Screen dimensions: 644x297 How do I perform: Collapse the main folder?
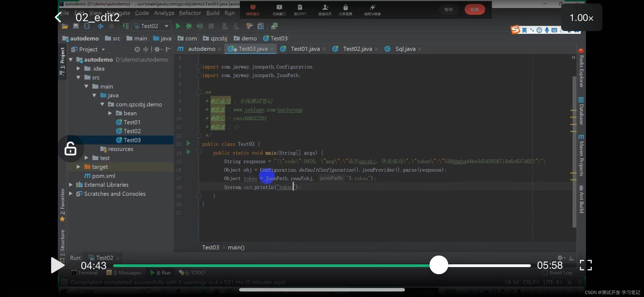87,86
